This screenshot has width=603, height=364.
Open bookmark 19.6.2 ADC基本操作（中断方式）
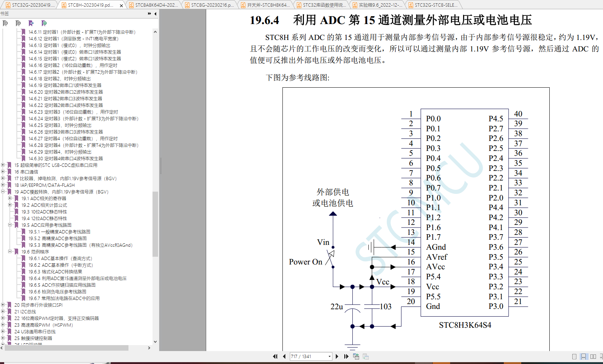pos(61,265)
